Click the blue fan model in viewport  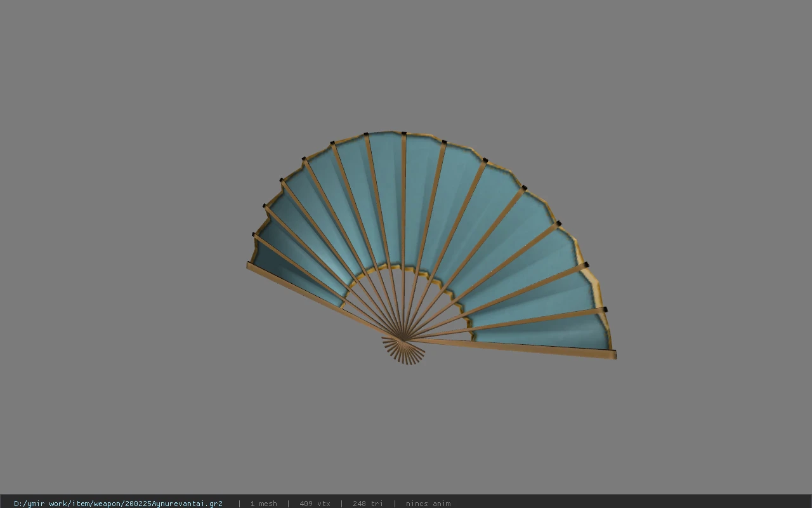tap(431, 248)
